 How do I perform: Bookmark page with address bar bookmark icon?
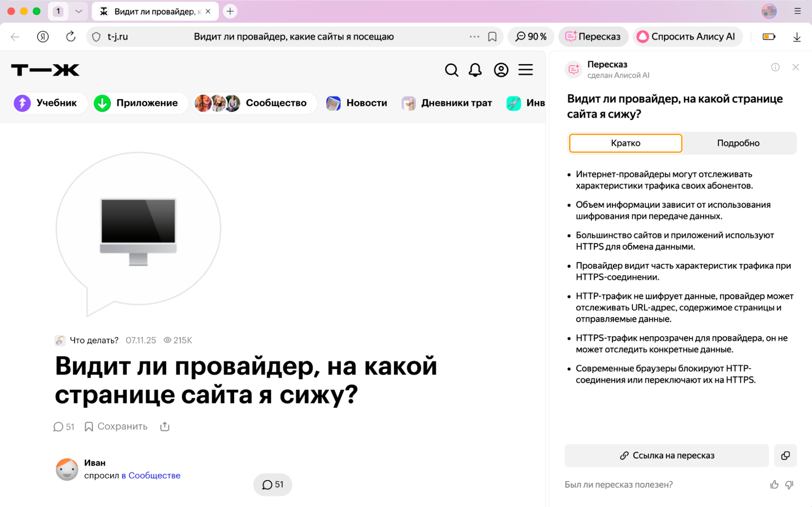[x=492, y=37]
